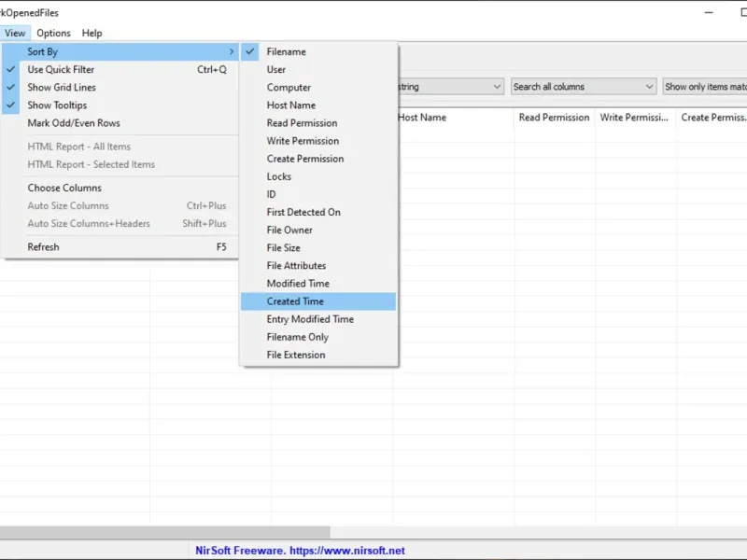Select HTML Report - Selected Items
The image size is (747, 560).
tap(120, 164)
